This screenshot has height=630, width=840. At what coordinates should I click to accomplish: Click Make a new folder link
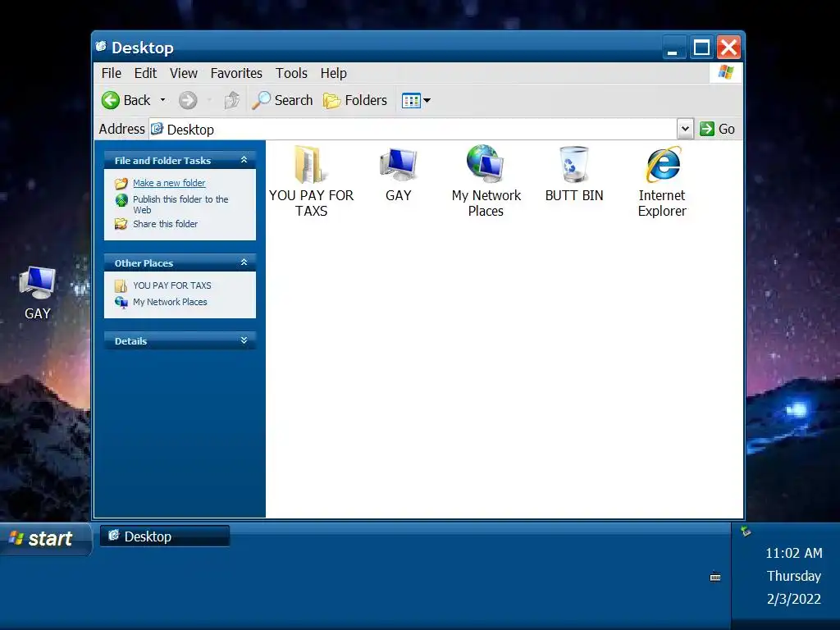(x=169, y=183)
